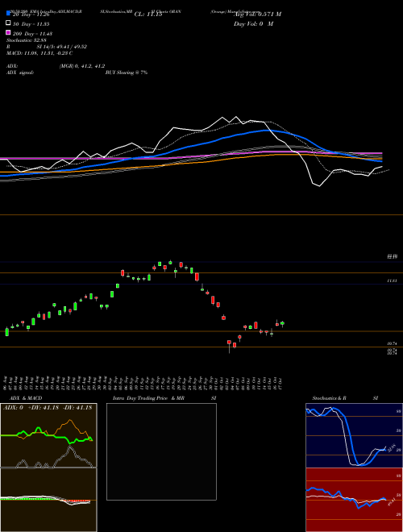Click the '32.88' marker in Stochastics panel
This screenshot has height=532, width=403.
tap(391, 447)
